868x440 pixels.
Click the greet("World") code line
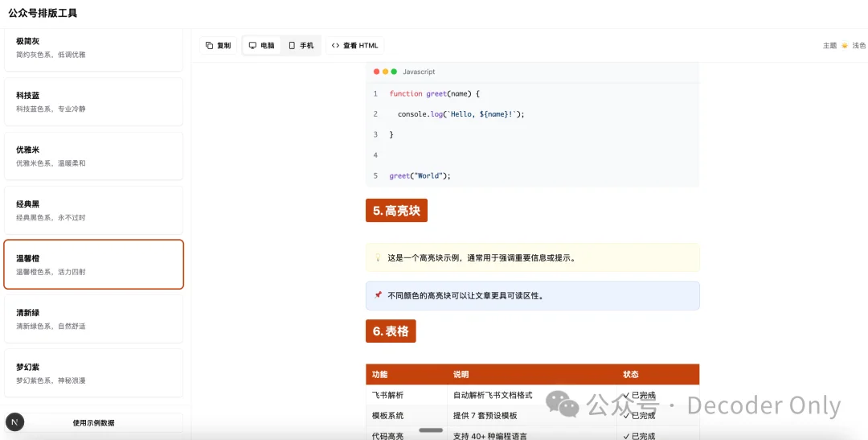click(420, 175)
